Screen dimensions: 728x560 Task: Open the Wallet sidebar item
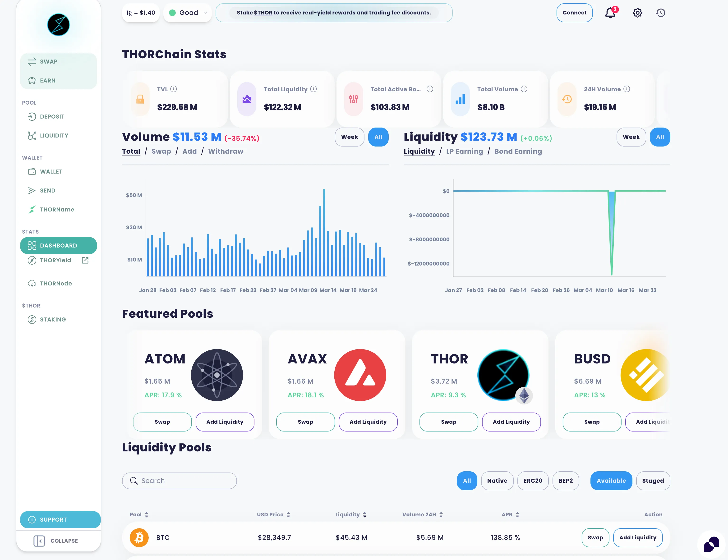58,172
